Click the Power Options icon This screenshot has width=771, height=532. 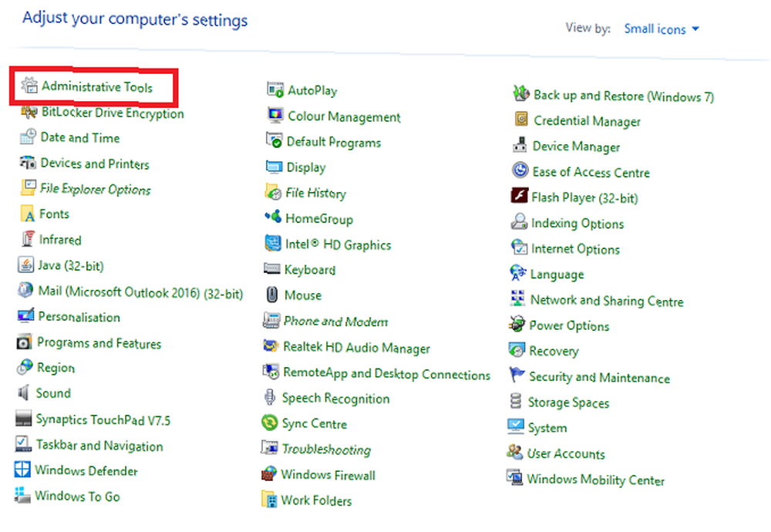(x=517, y=324)
